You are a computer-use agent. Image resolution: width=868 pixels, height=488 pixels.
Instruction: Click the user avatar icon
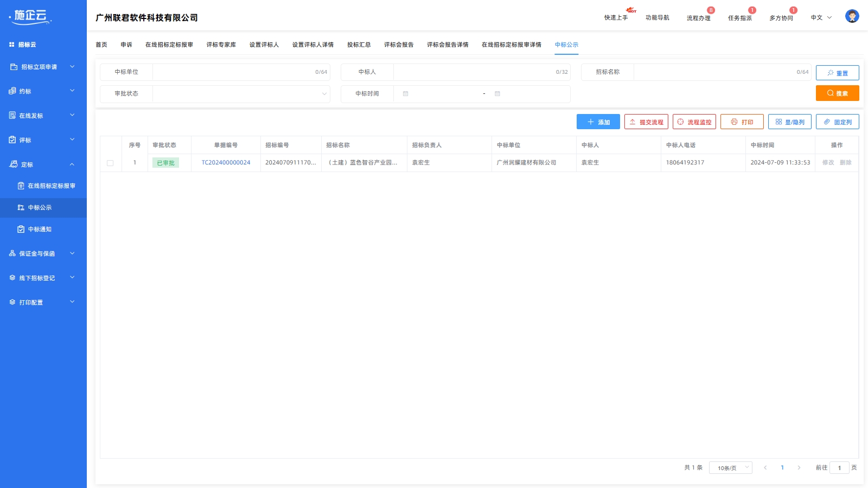coord(852,16)
